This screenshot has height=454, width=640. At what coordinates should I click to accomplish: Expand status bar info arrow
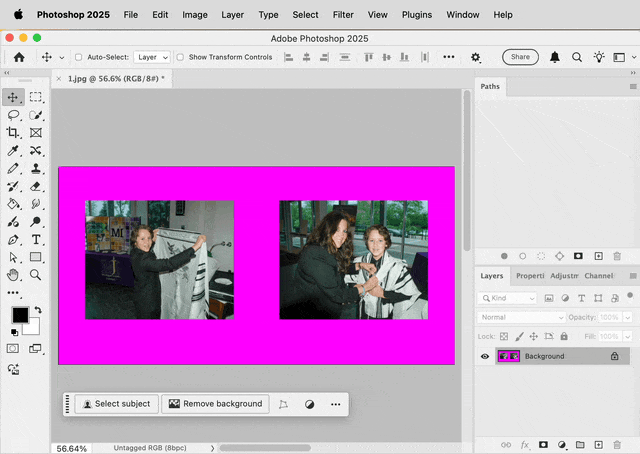[x=212, y=448]
